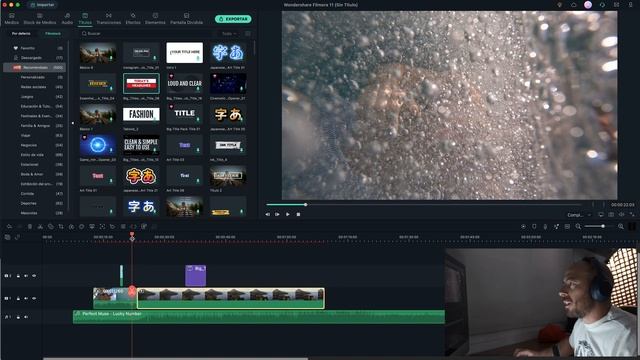
Task: Record a voiceover with the microphone icon
Action: pyautogui.click(x=545, y=227)
